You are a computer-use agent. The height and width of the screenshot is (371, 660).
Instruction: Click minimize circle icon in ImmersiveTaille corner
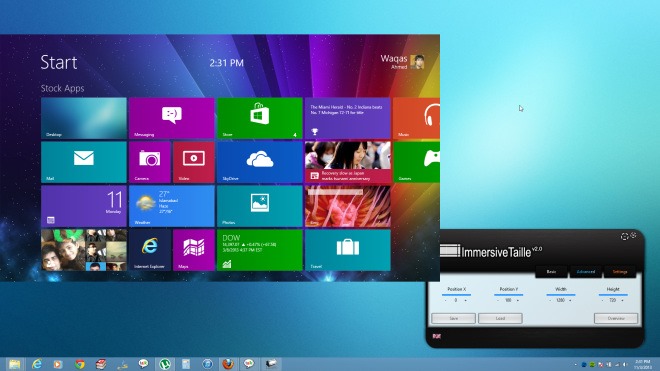coord(625,237)
